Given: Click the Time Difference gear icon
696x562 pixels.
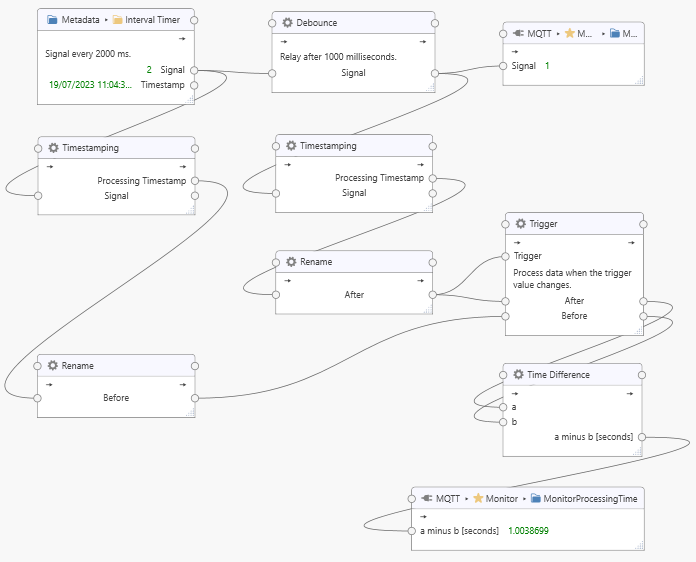Looking at the screenshot, I should [518, 374].
